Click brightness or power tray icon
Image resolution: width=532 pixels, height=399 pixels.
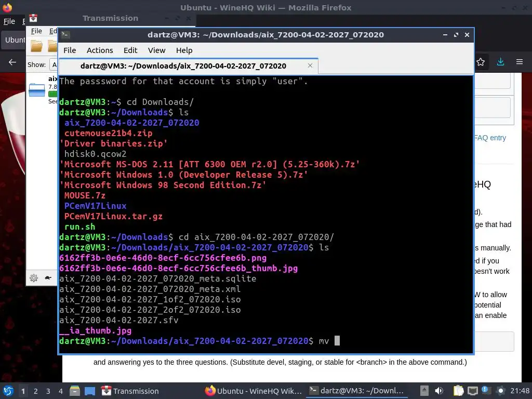(x=500, y=391)
